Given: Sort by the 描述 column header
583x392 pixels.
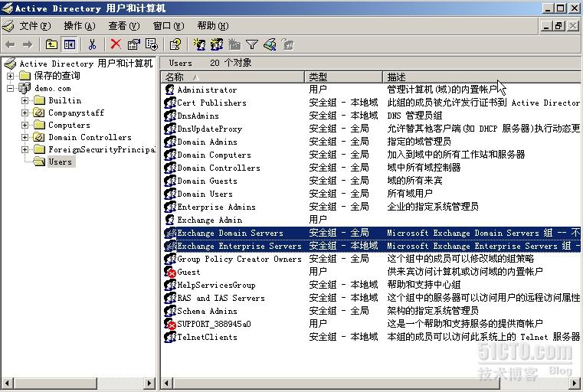Looking at the screenshot, I should click(482, 77).
